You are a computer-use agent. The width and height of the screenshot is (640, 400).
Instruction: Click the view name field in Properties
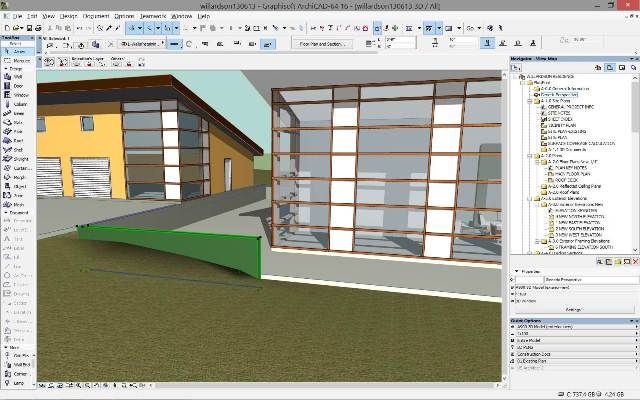coord(591,280)
